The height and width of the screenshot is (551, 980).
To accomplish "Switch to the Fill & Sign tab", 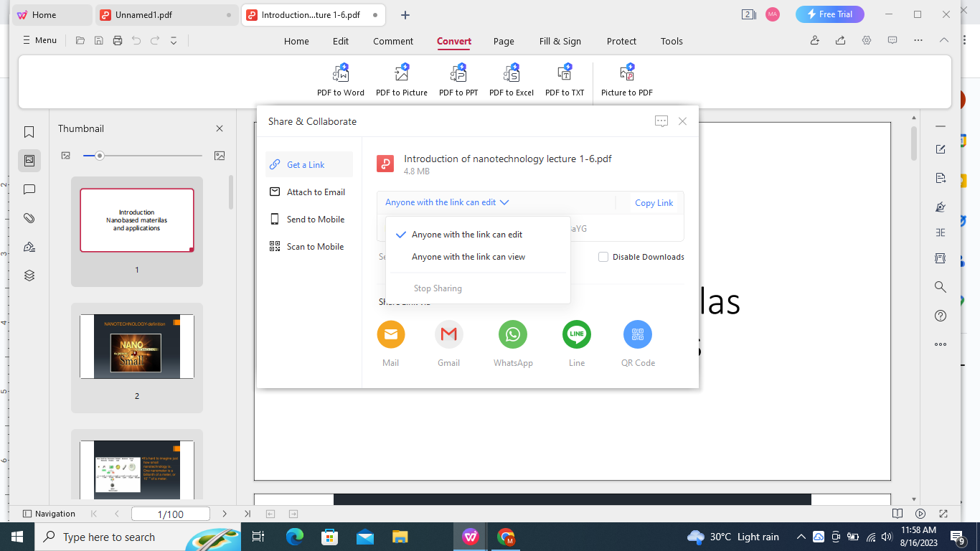I will (560, 41).
